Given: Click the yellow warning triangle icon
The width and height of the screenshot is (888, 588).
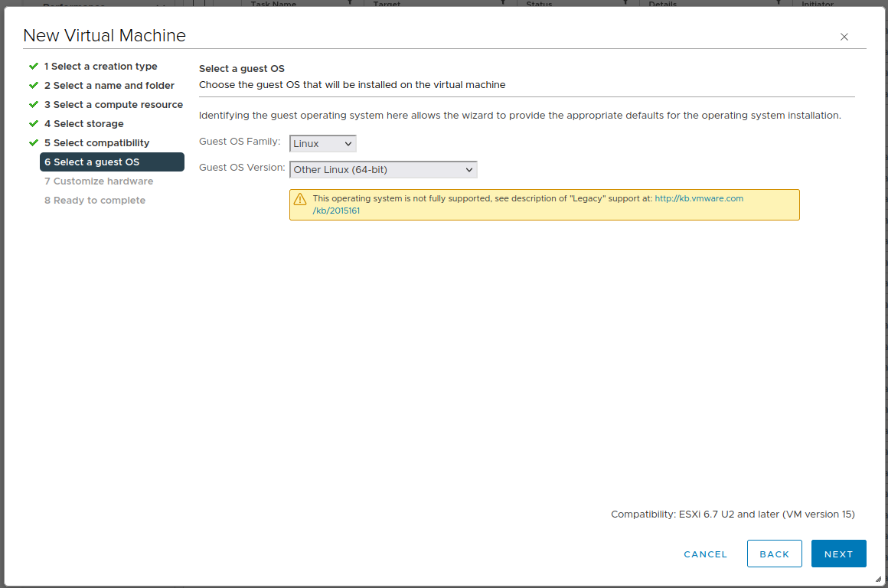Looking at the screenshot, I should [x=300, y=199].
